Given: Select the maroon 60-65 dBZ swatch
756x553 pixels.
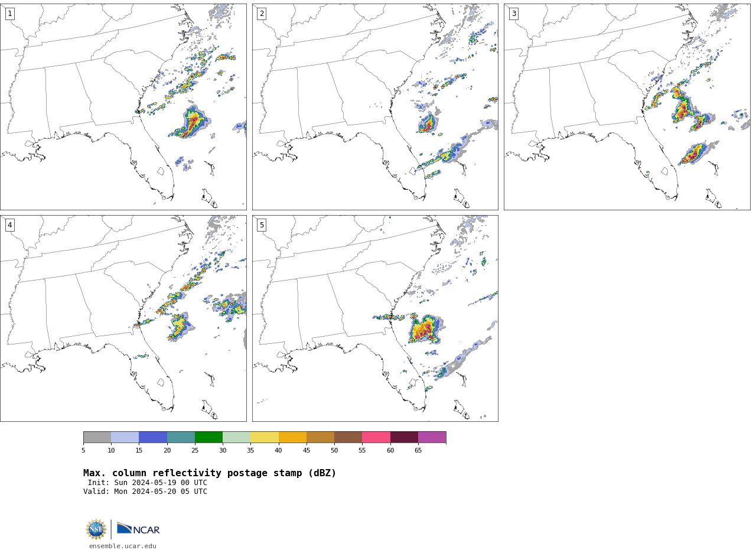Looking at the screenshot, I should click(404, 437).
